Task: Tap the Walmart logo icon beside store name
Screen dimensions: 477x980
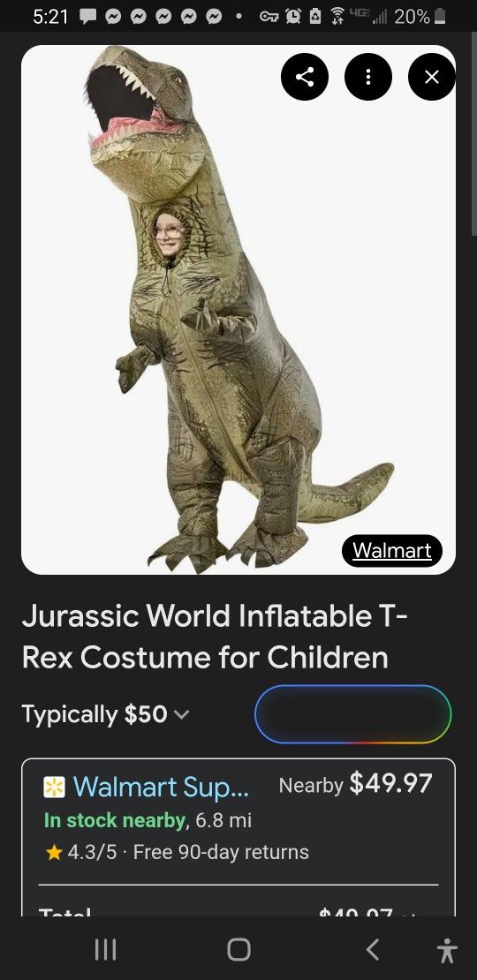Action: (55, 787)
